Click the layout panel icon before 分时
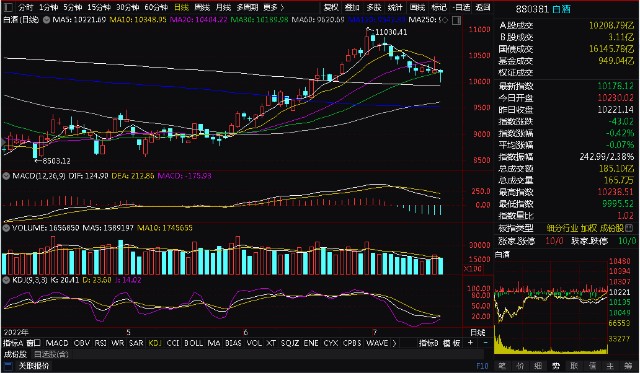 pyautogui.click(x=9, y=7)
